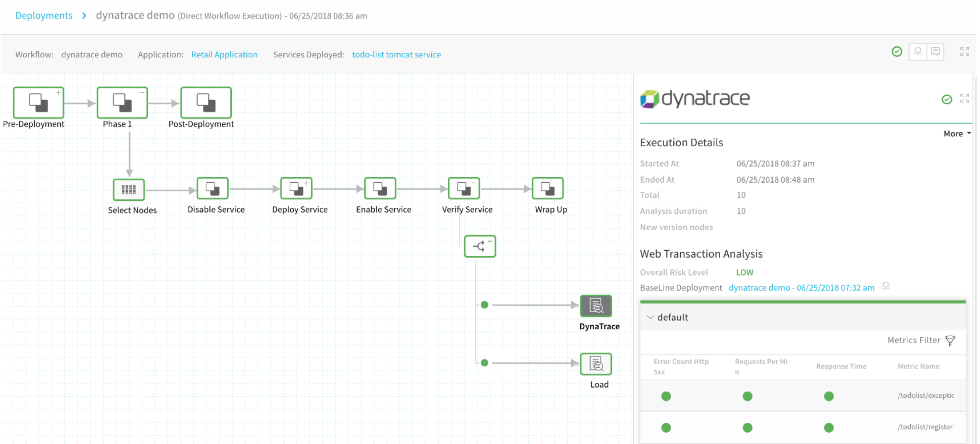980x444 pixels.
Task: Select the /todolist/register metric name
Action: tap(926, 427)
